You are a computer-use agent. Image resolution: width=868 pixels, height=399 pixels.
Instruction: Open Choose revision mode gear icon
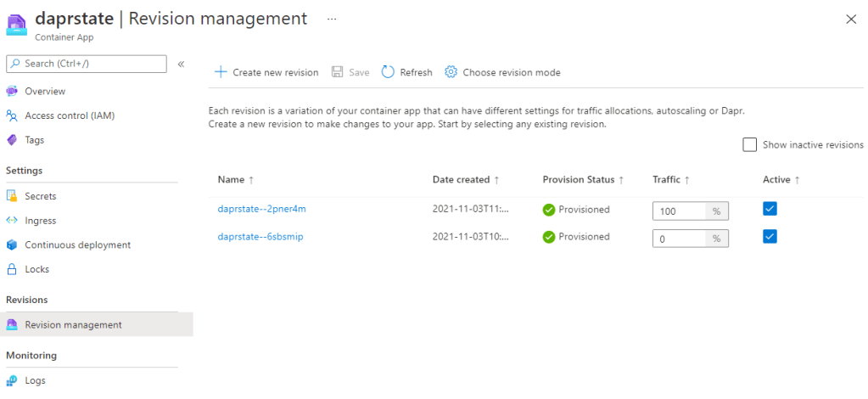click(x=451, y=72)
